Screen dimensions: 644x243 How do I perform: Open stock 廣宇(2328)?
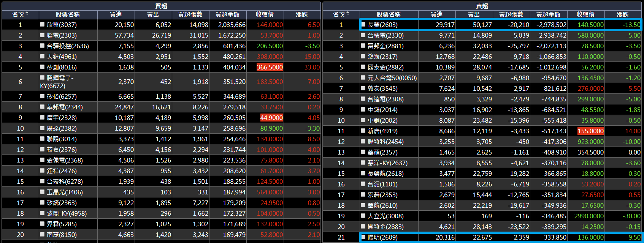[62, 118]
